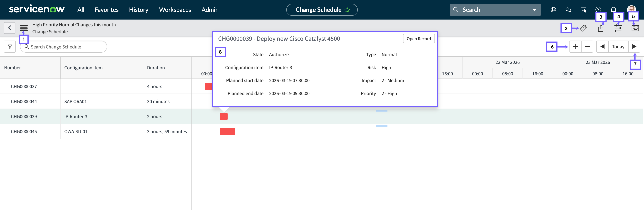644x210 pixels.
Task: Click the share schedule icon
Action: (601, 28)
